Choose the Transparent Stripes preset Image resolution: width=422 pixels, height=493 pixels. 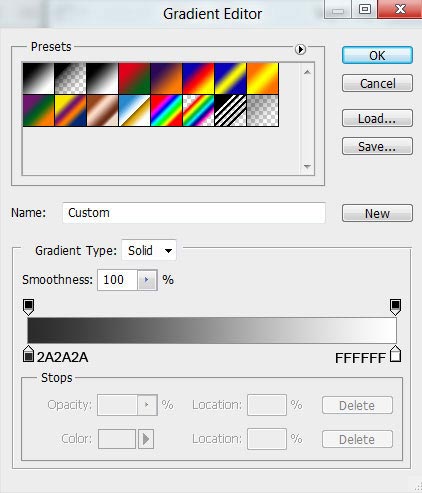point(230,111)
